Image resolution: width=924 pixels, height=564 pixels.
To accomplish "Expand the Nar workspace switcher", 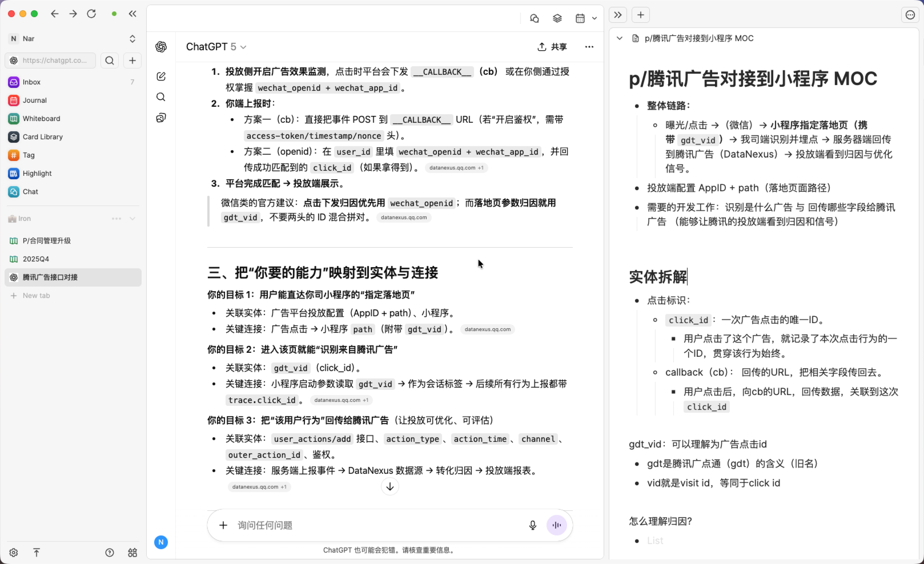I will point(132,39).
